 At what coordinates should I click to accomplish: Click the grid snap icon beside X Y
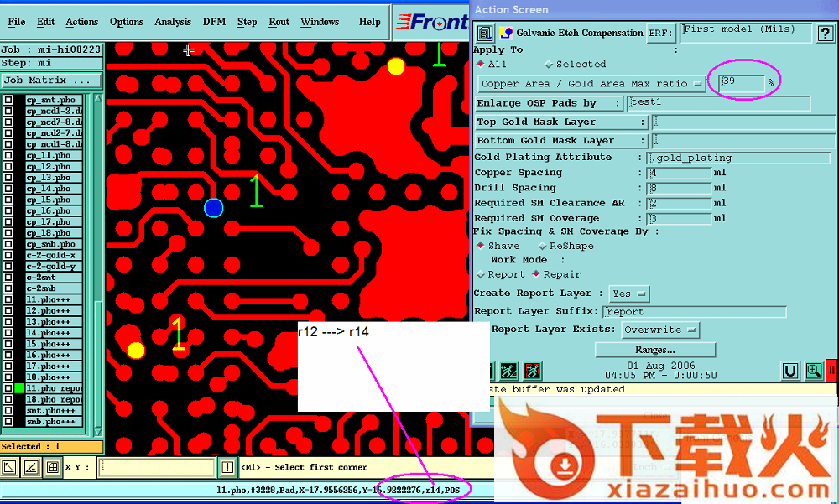[x=52, y=467]
